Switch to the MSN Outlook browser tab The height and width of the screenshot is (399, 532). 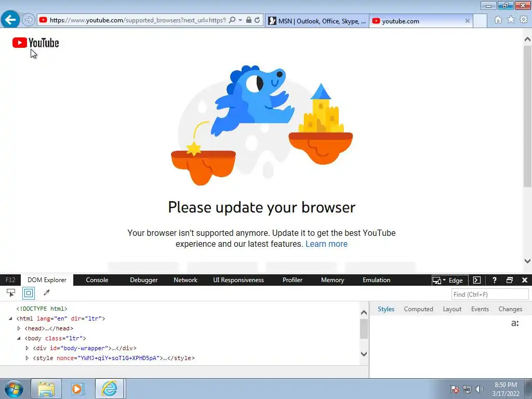[317, 21]
